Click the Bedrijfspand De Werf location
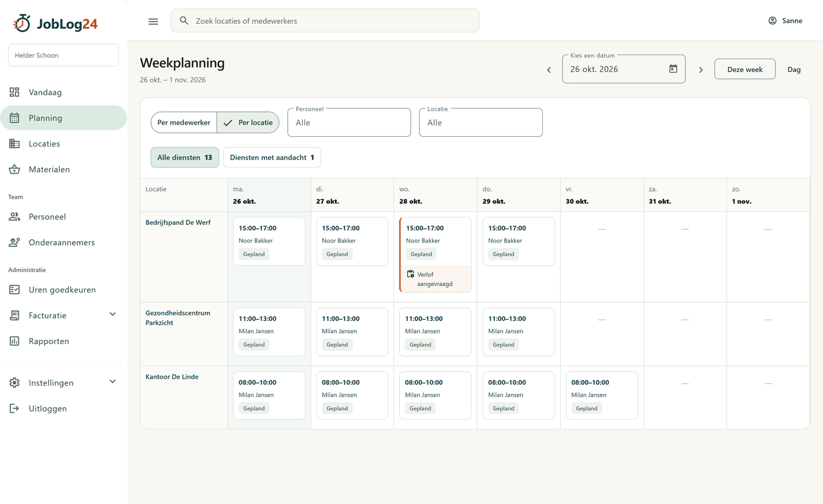823x504 pixels. (178, 222)
